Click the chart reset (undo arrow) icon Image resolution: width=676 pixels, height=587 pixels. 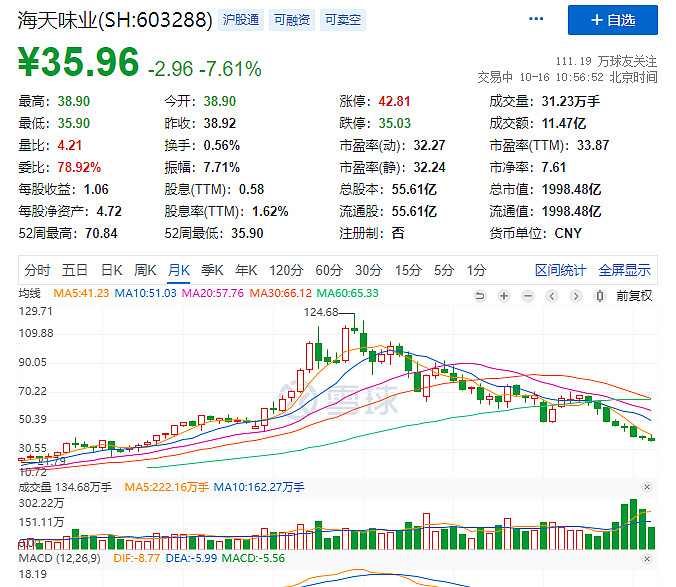pyautogui.click(x=480, y=296)
